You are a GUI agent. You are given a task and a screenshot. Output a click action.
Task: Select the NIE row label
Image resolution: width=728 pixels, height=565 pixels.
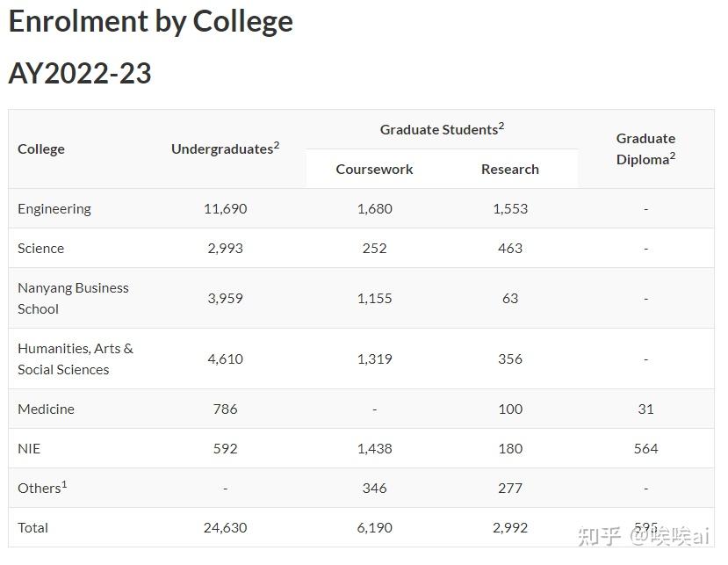coord(29,449)
